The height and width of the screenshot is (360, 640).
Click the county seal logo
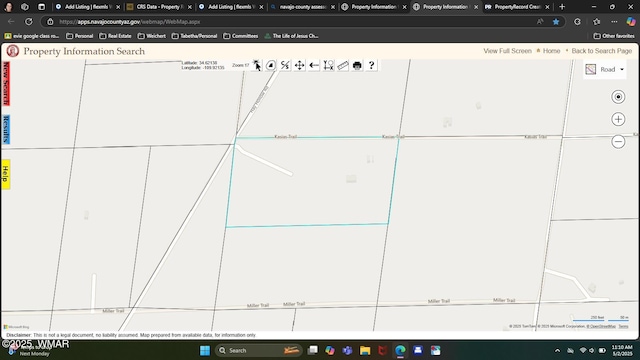[x=13, y=51]
